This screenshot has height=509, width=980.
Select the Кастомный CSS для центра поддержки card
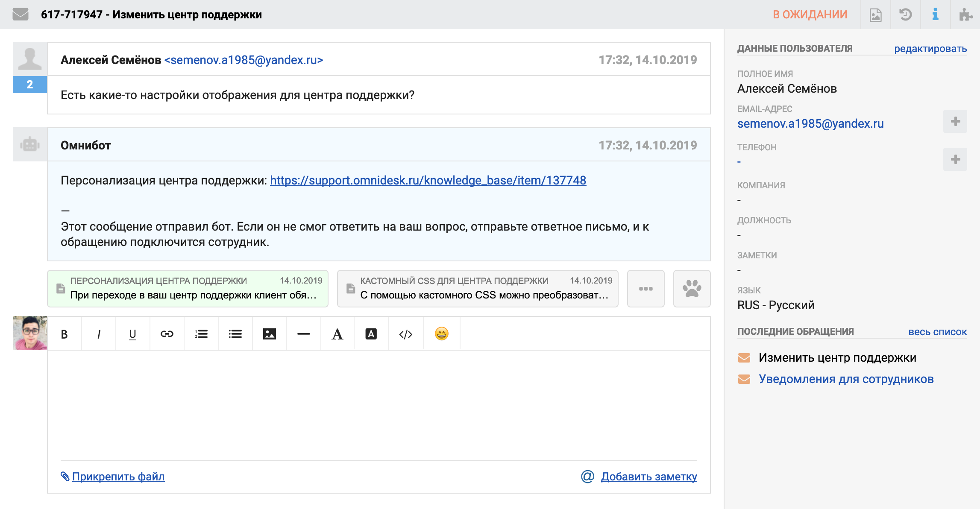pos(478,289)
